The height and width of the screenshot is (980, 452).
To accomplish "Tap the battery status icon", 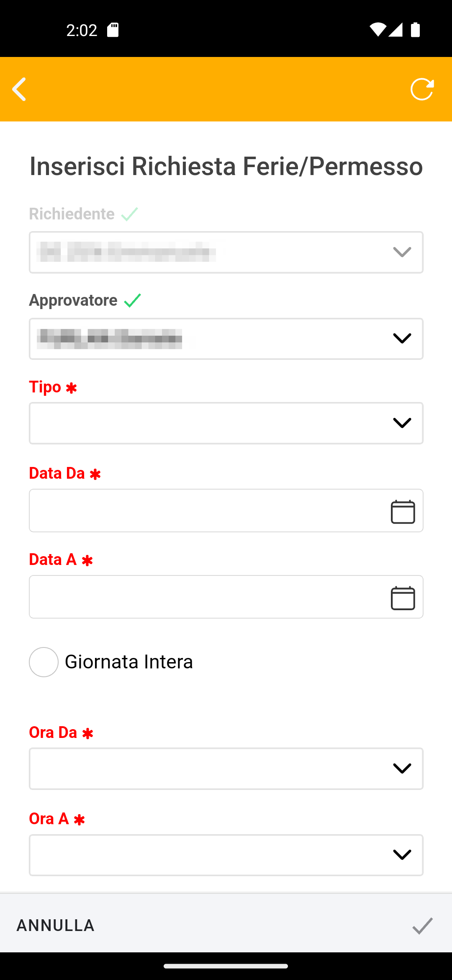I will pyautogui.click(x=415, y=30).
